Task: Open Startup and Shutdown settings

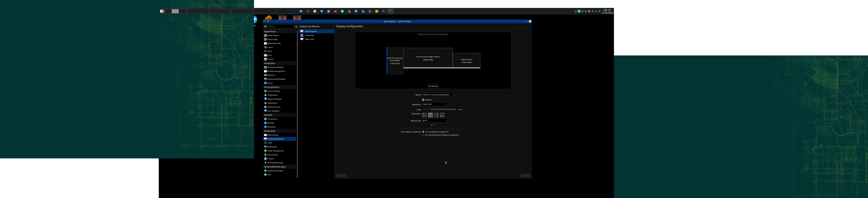Action: point(279,79)
